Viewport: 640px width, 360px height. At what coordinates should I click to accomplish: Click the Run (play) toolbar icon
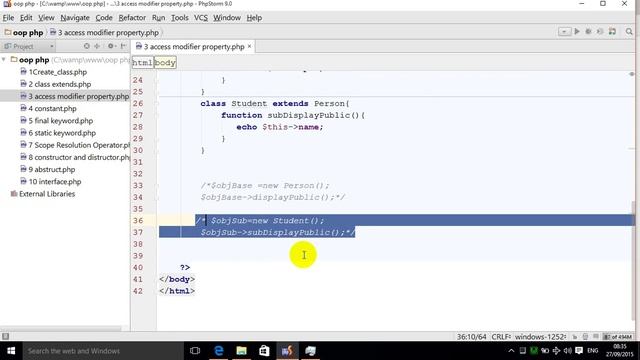tap(577, 31)
